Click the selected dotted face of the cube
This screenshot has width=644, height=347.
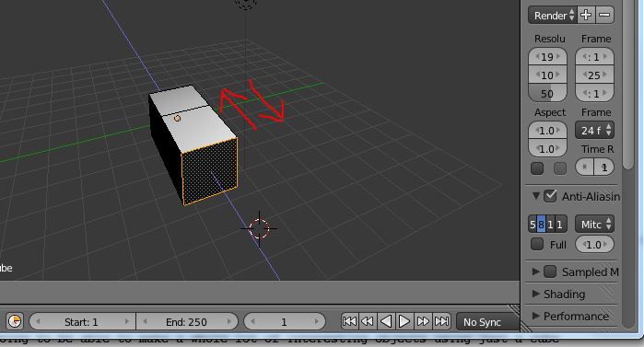click(x=210, y=171)
